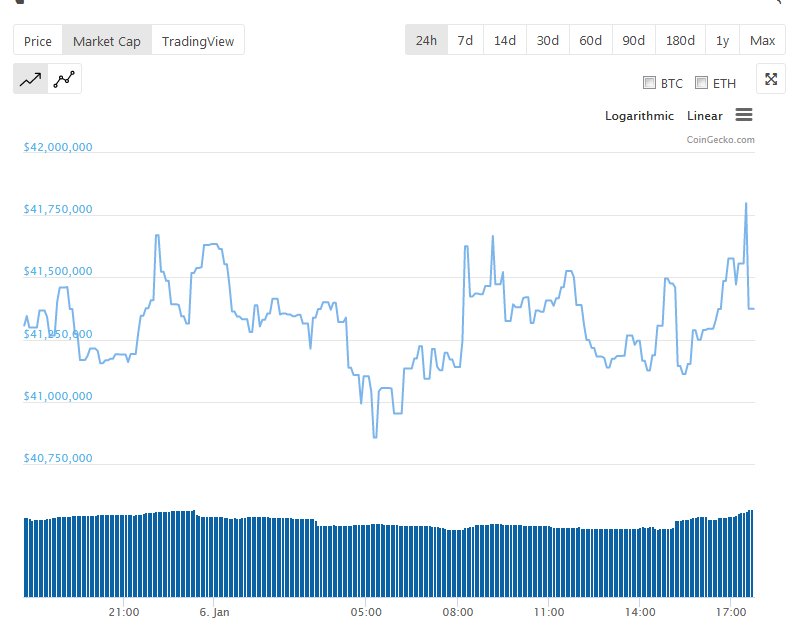Click the 6. Jan date axis label

214,612
